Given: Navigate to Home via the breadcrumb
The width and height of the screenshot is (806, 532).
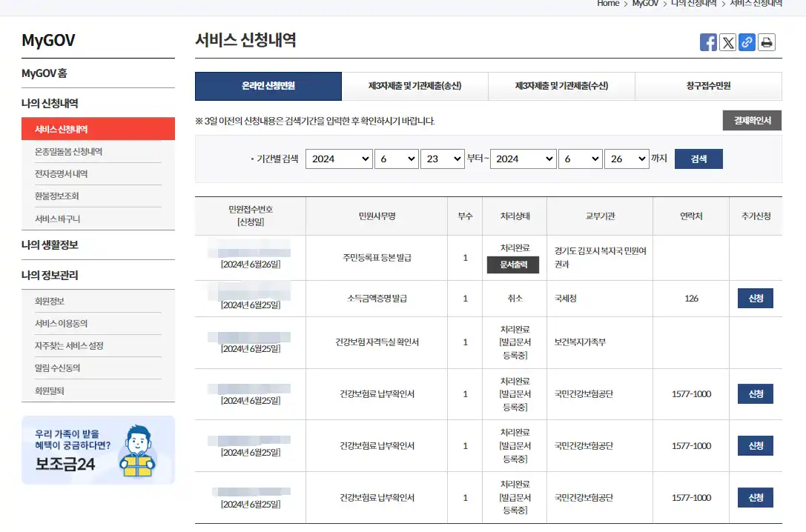Looking at the screenshot, I should (x=608, y=4).
